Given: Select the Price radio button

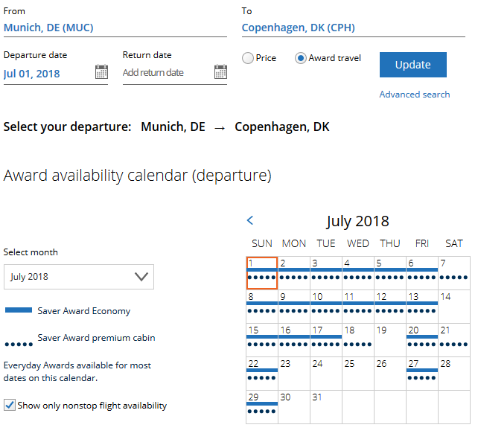Looking at the screenshot, I should coord(248,58).
